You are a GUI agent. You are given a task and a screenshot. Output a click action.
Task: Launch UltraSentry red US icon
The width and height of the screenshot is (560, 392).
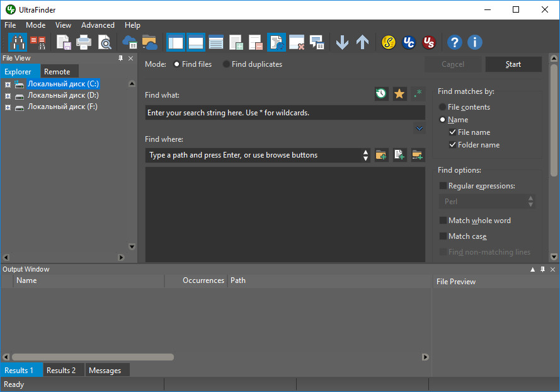point(429,42)
